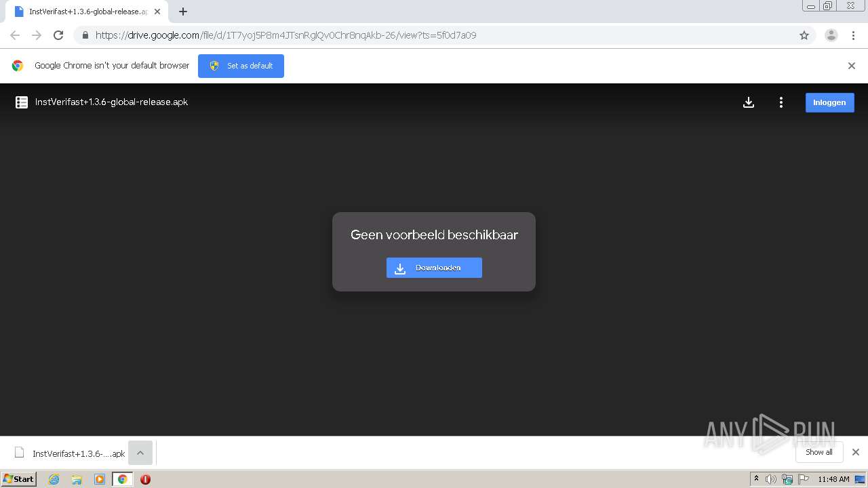This screenshot has height=488, width=868.
Task: View site info via the lock icon
Action: pyautogui.click(x=85, y=35)
